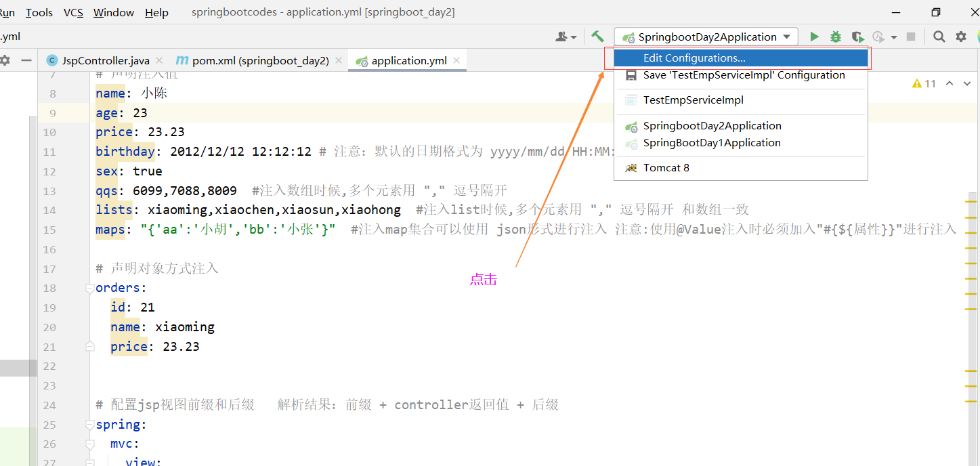Click SpringBootDay1Application leaf icon in list
This screenshot has width=980, height=466.
tap(631, 143)
